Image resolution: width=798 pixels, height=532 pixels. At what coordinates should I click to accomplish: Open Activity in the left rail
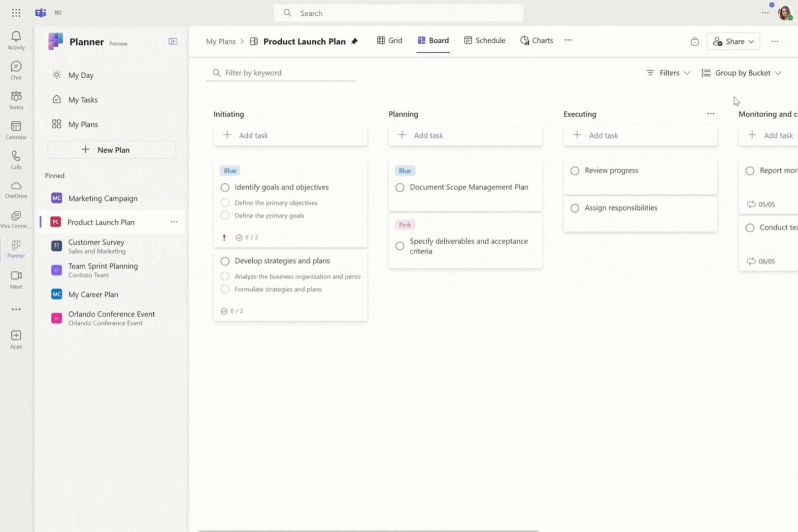click(x=16, y=40)
